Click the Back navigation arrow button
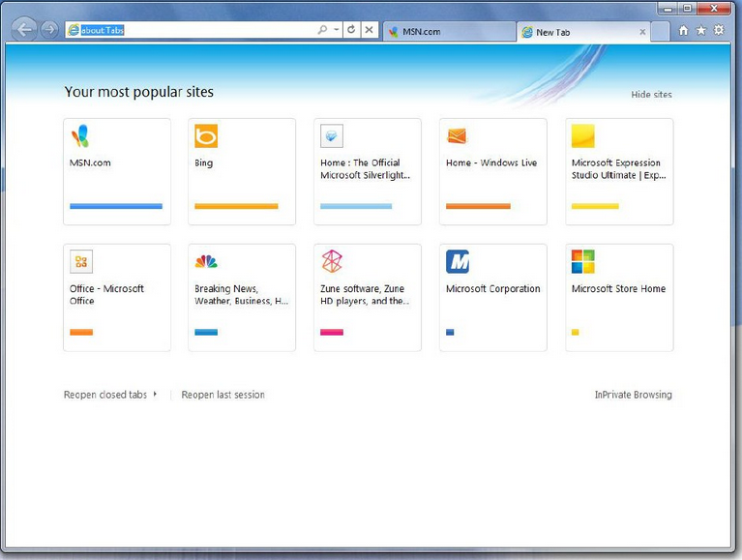 pos(24,30)
